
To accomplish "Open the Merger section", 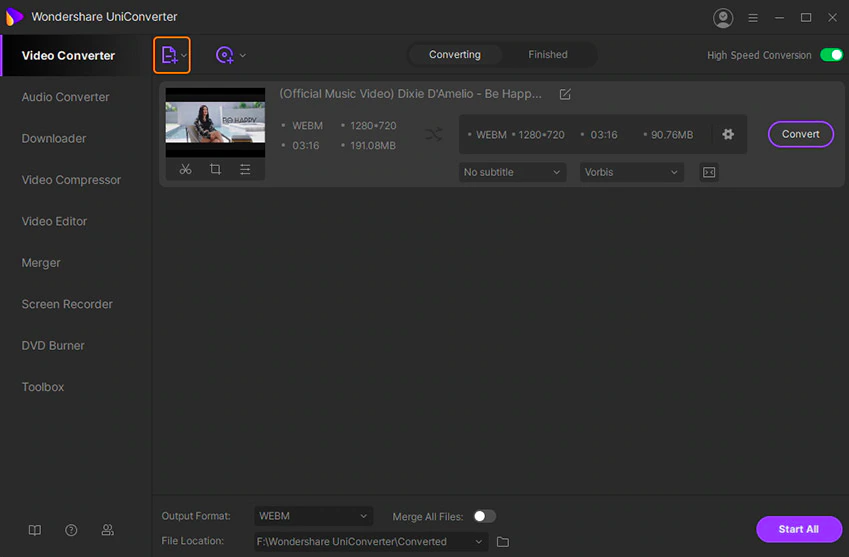I will (41, 263).
